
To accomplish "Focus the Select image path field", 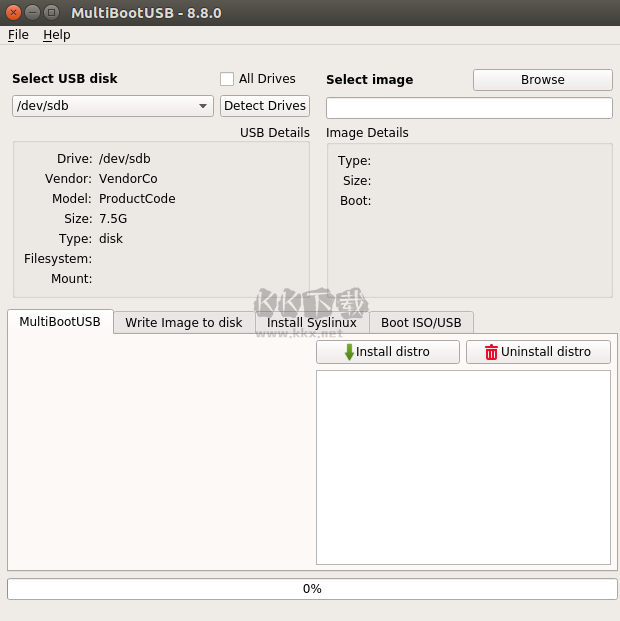I will (469, 108).
